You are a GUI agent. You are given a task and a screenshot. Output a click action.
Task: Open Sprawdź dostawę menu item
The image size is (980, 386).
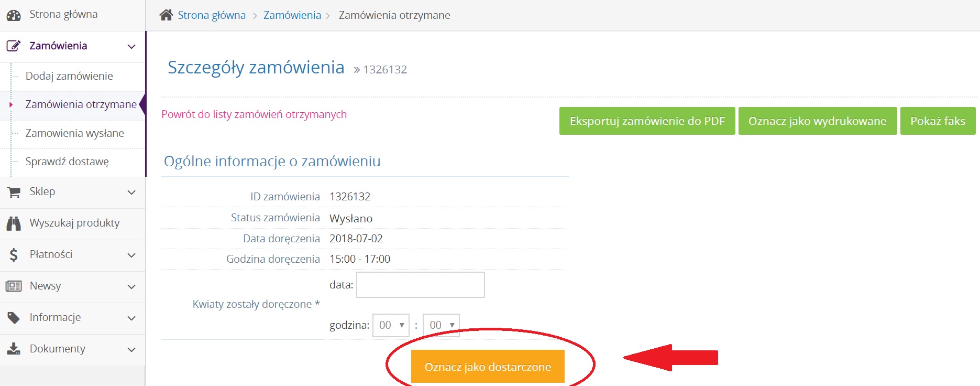point(67,162)
